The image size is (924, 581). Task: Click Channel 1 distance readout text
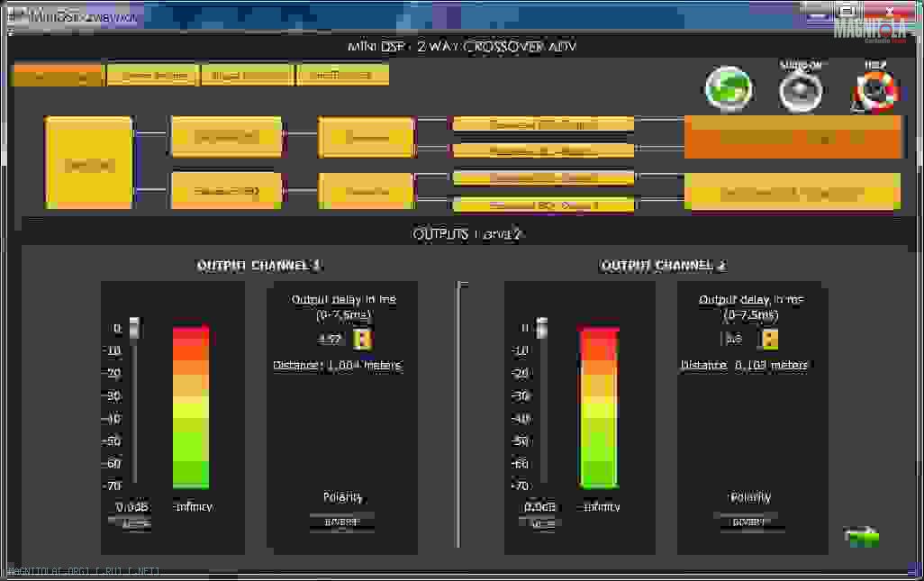[x=338, y=366]
